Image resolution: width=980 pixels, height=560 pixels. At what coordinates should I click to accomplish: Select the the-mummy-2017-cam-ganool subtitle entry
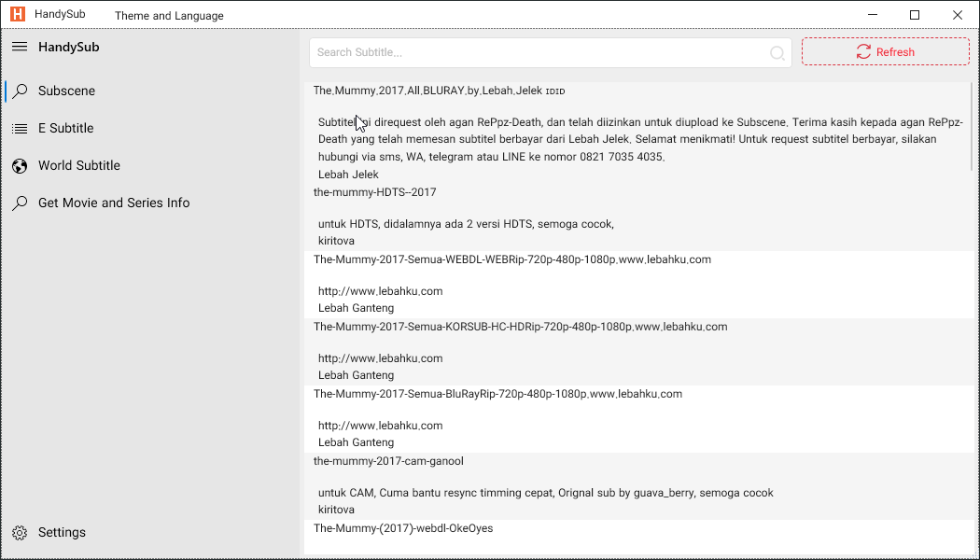[x=390, y=460]
